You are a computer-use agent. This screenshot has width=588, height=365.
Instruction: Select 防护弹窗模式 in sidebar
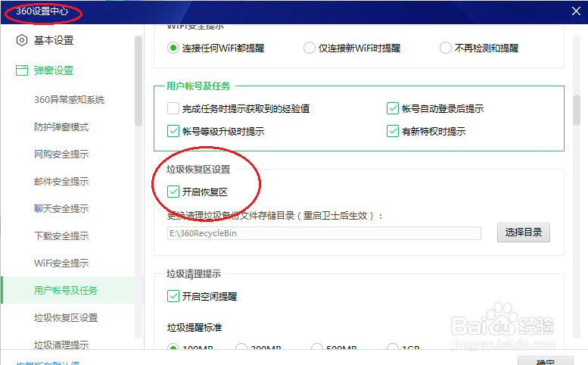[x=61, y=126]
